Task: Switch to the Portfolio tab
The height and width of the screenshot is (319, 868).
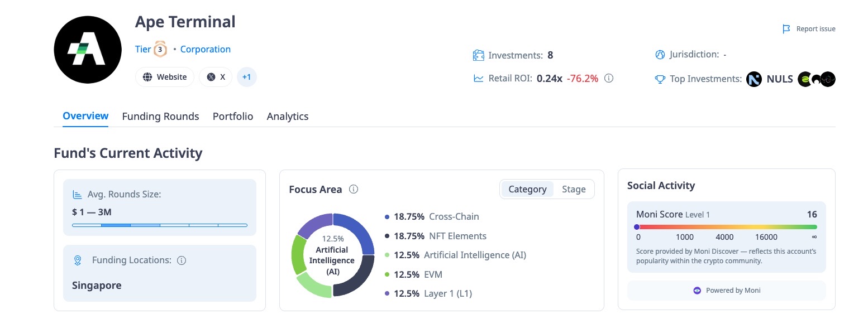Action: point(233,117)
